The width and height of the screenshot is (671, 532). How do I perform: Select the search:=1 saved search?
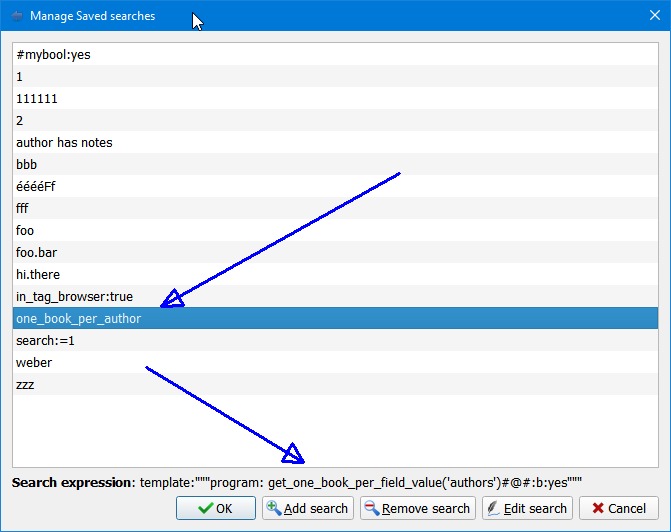(x=335, y=340)
